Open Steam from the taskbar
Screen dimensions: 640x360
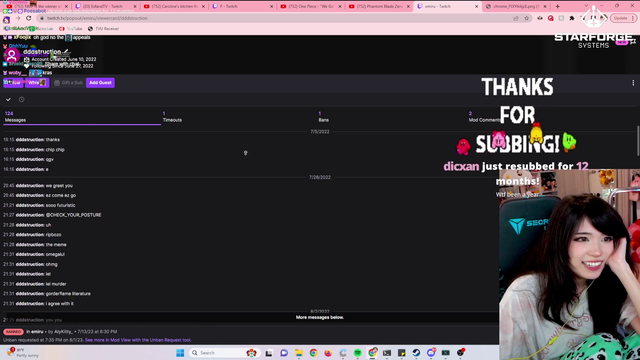tap(416, 353)
